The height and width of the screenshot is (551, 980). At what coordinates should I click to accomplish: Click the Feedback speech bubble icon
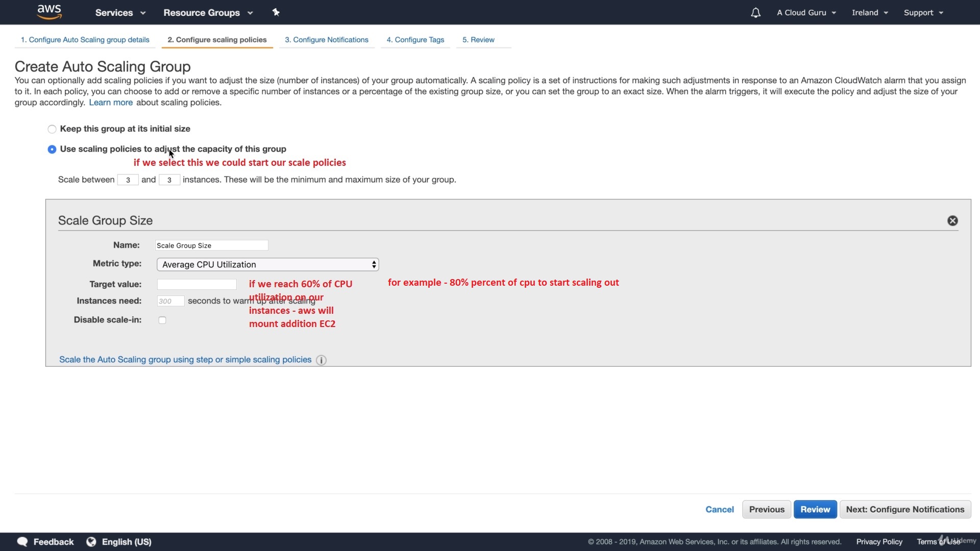click(22, 542)
